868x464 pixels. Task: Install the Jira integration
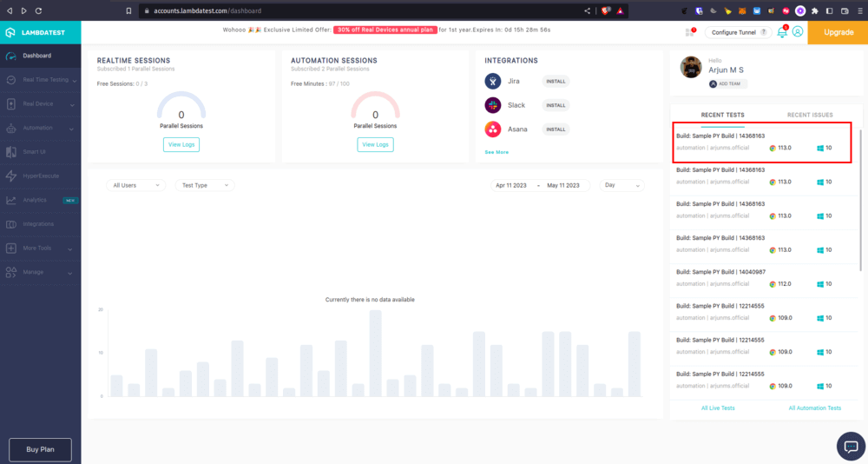pyautogui.click(x=556, y=82)
